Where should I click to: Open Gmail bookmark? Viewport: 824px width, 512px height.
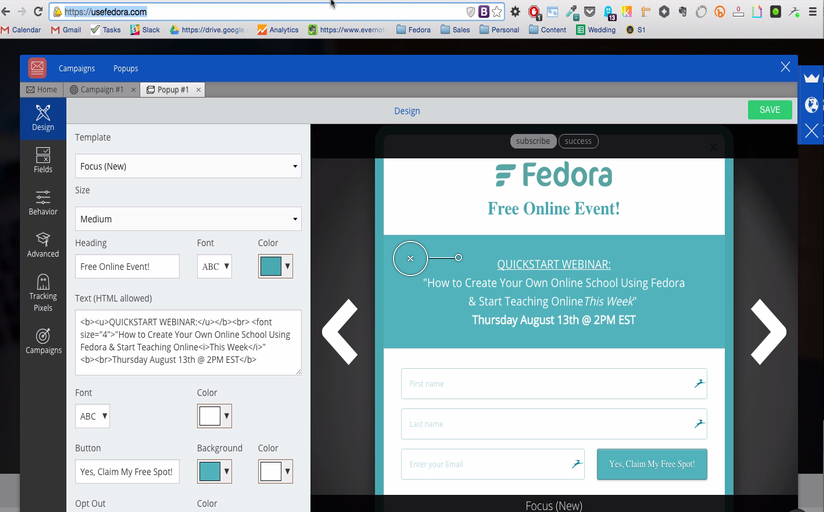(66, 30)
